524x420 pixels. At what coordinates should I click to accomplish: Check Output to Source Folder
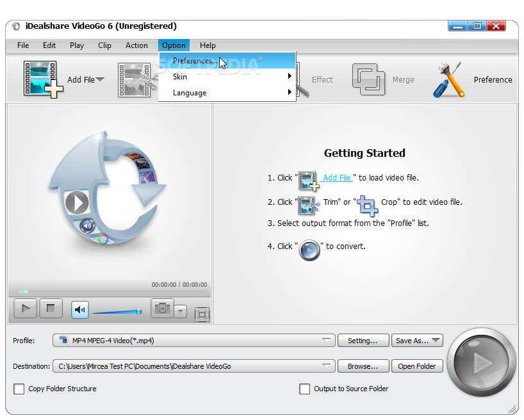click(x=304, y=389)
